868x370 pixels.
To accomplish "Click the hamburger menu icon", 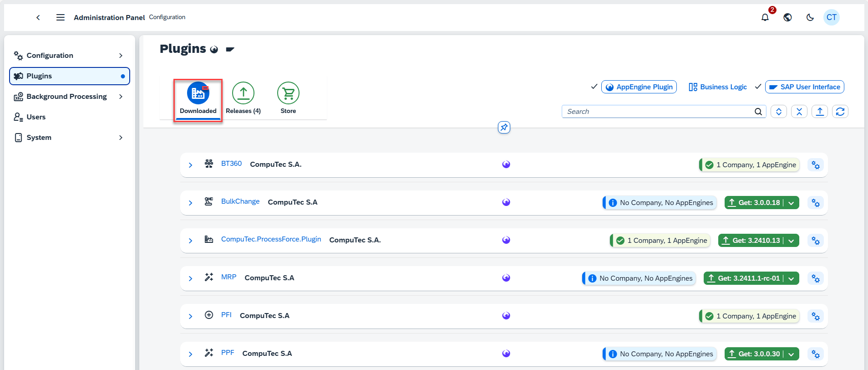I will (60, 17).
